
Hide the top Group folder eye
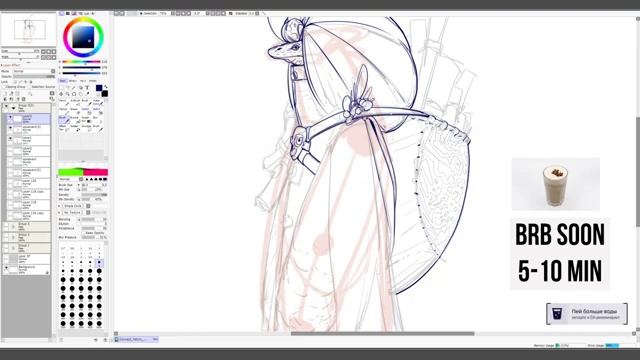(x=6, y=107)
